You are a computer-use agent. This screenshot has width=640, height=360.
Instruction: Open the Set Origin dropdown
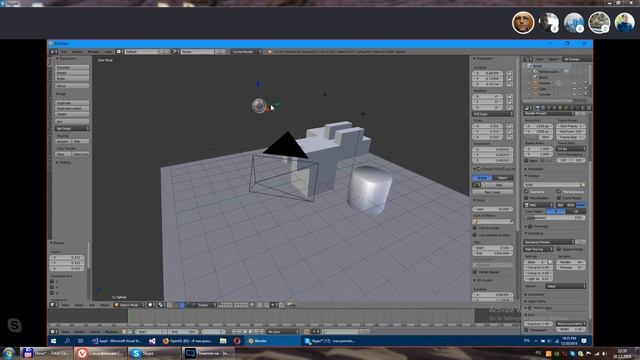(72, 129)
